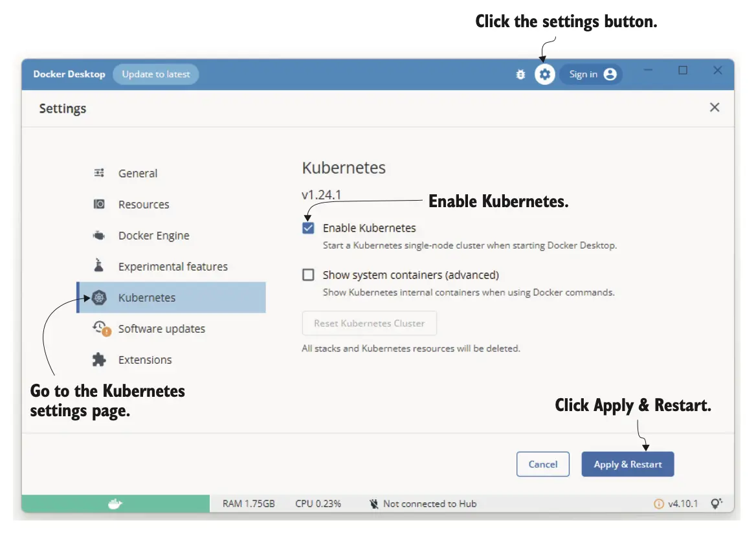
Task: Click the Cancel button
Action: [x=542, y=464]
